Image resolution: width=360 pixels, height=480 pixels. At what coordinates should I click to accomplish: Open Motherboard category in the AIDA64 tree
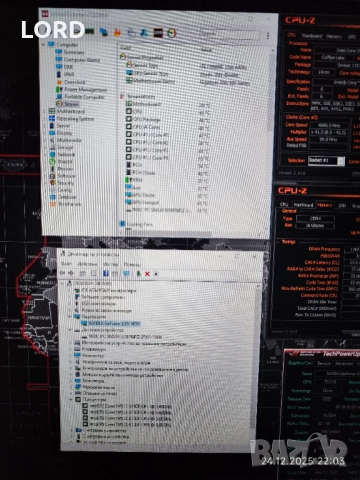(71, 111)
